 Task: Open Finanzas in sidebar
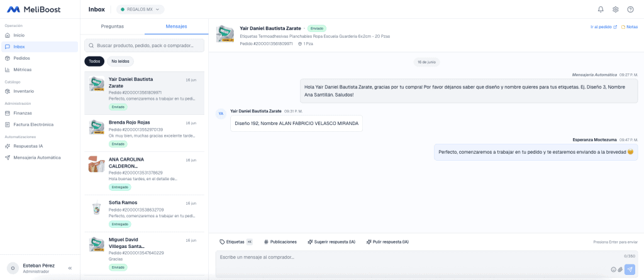40,113
